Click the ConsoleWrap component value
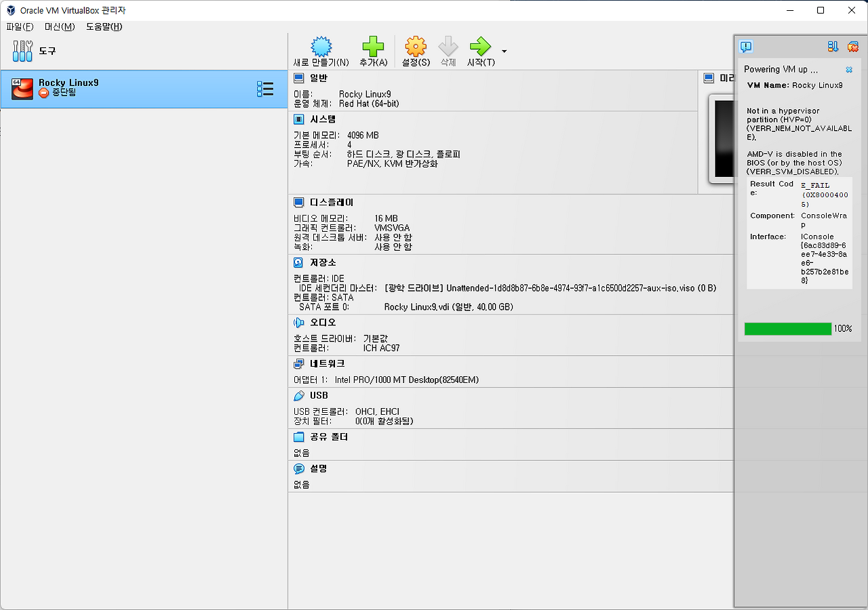The image size is (868, 610). (x=824, y=220)
